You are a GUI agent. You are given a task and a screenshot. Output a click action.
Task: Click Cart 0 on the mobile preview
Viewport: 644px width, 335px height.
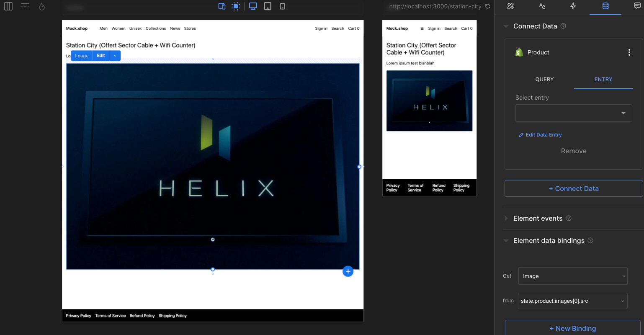pos(467,28)
